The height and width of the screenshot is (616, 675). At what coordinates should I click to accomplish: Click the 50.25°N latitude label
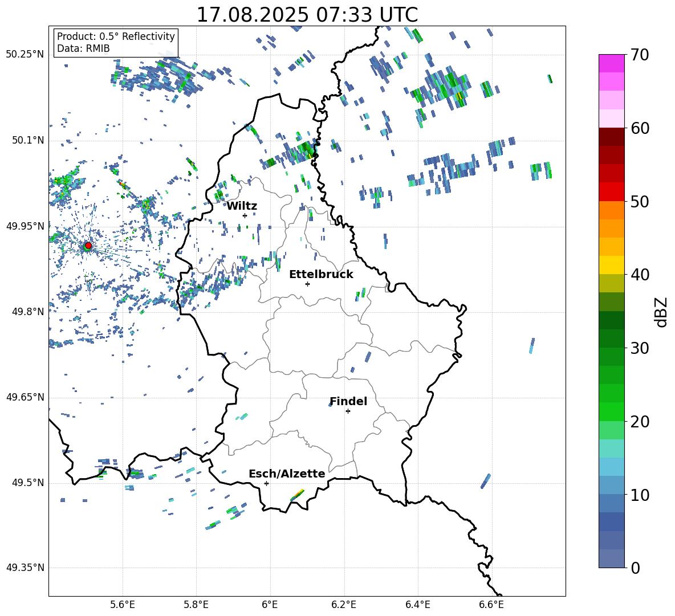[25, 55]
